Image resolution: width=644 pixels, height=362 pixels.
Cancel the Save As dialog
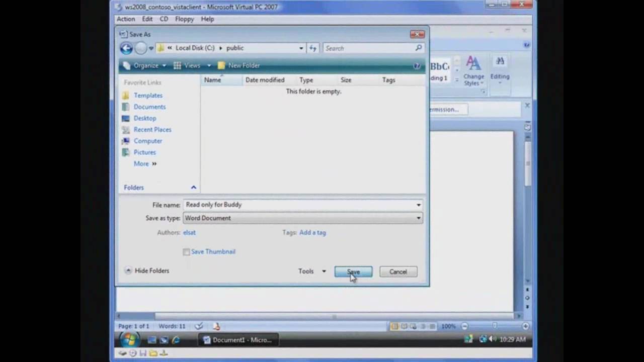(398, 272)
